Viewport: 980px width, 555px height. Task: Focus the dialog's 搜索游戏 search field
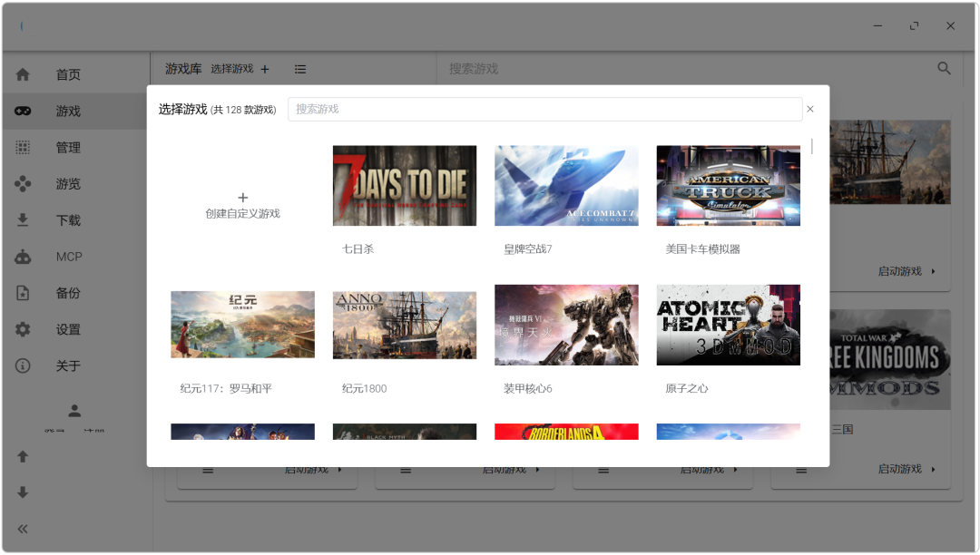pos(545,109)
